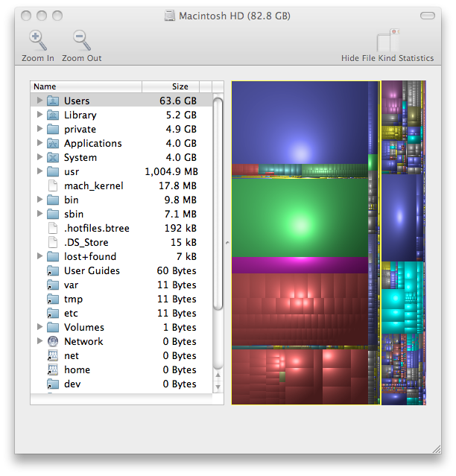Select the Applications folder icon

[53, 143]
